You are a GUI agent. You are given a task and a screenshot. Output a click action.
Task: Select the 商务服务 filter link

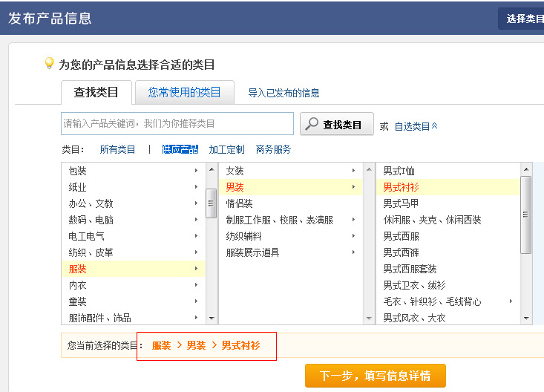(273, 150)
